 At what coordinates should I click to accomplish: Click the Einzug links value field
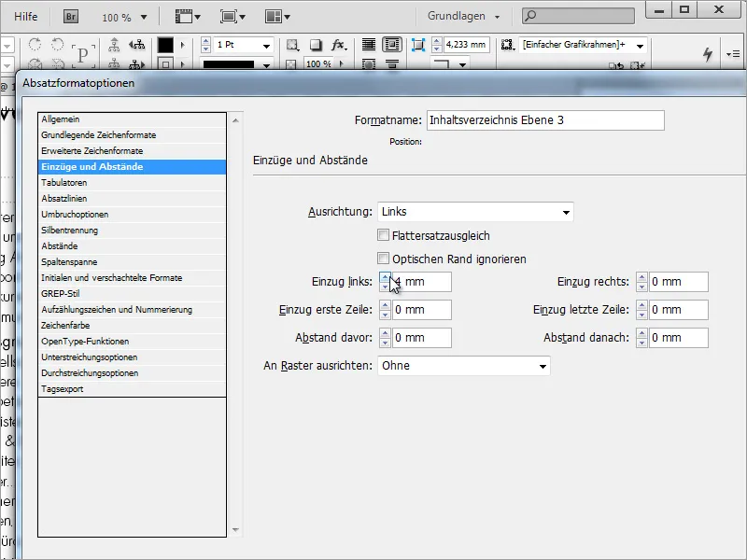point(422,282)
